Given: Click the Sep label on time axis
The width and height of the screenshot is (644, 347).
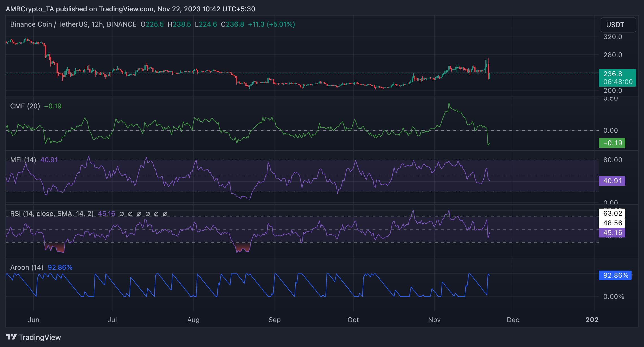Looking at the screenshot, I should [x=275, y=320].
